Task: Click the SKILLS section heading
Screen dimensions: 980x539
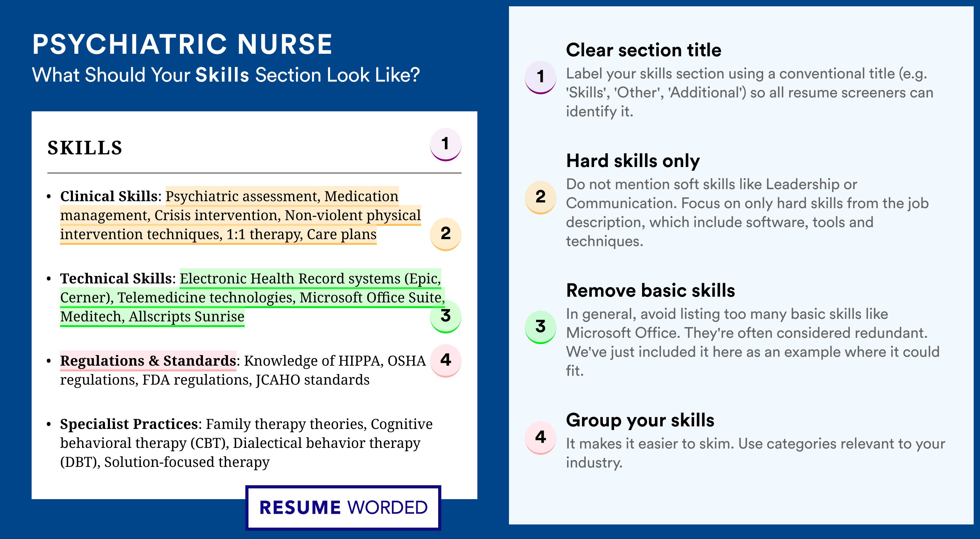Action: [85, 148]
